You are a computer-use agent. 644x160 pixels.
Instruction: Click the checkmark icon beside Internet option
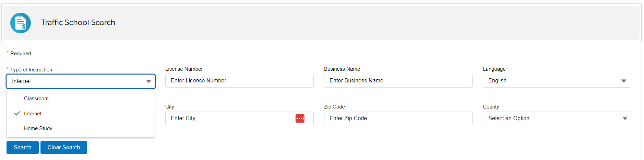pos(17,113)
